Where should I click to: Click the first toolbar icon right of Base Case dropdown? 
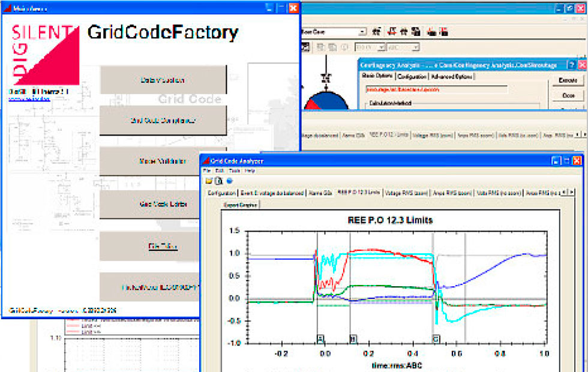(x=376, y=32)
